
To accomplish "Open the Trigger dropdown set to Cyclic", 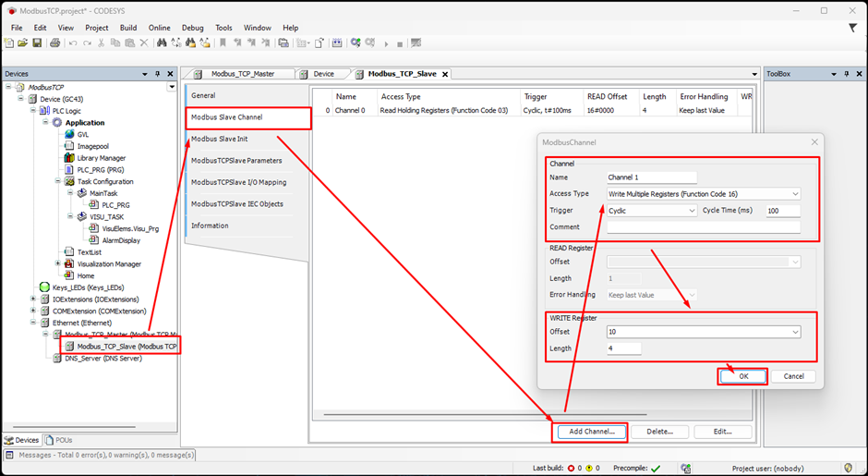I will click(692, 211).
